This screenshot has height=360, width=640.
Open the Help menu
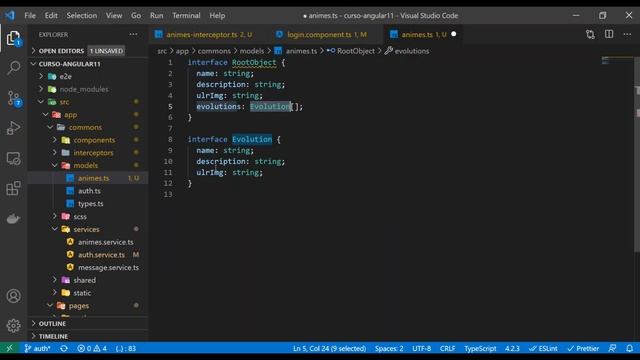point(217,16)
